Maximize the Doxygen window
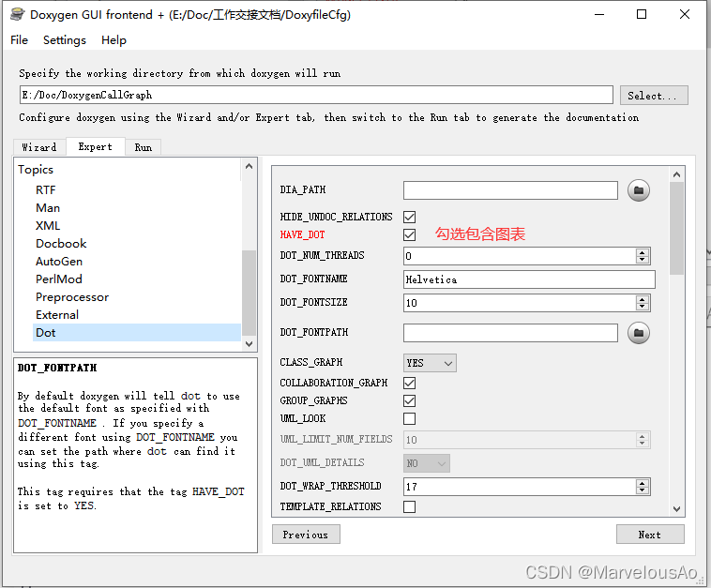This screenshot has height=588, width=711. [x=642, y=14]
